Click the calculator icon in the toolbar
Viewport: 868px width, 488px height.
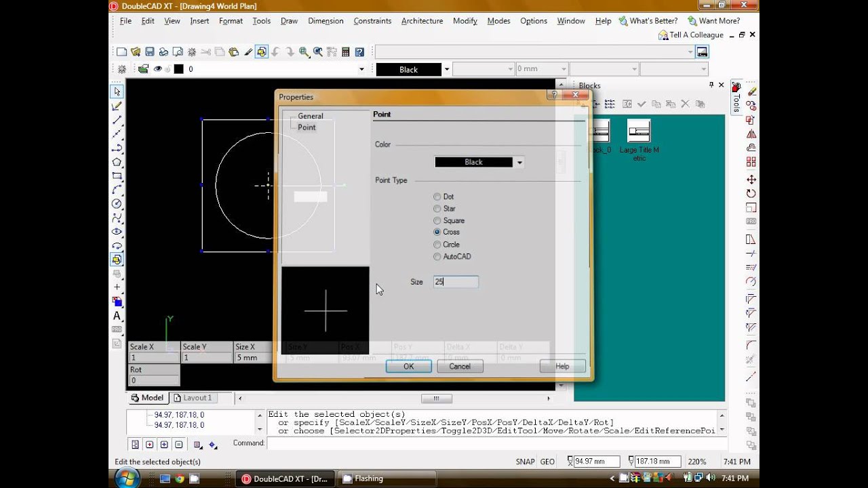[x=346, y=52]
